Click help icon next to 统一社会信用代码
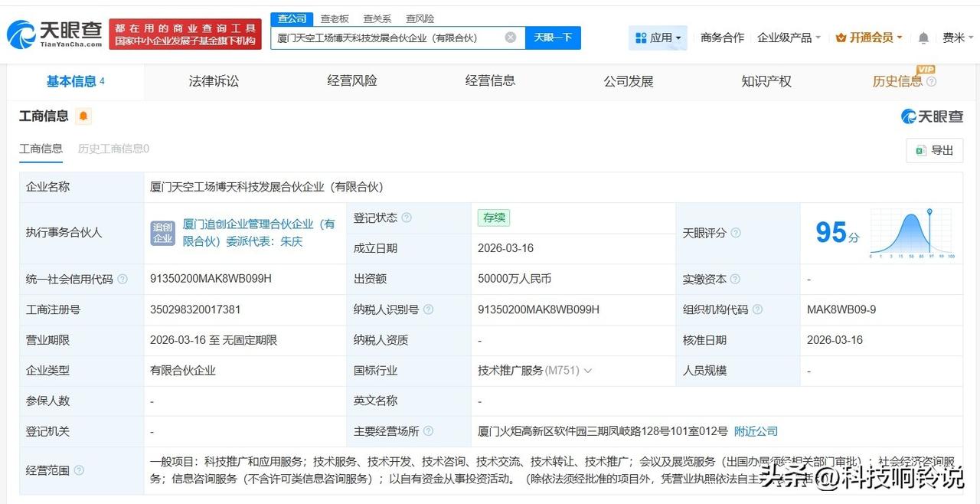 tap(122, 280)
